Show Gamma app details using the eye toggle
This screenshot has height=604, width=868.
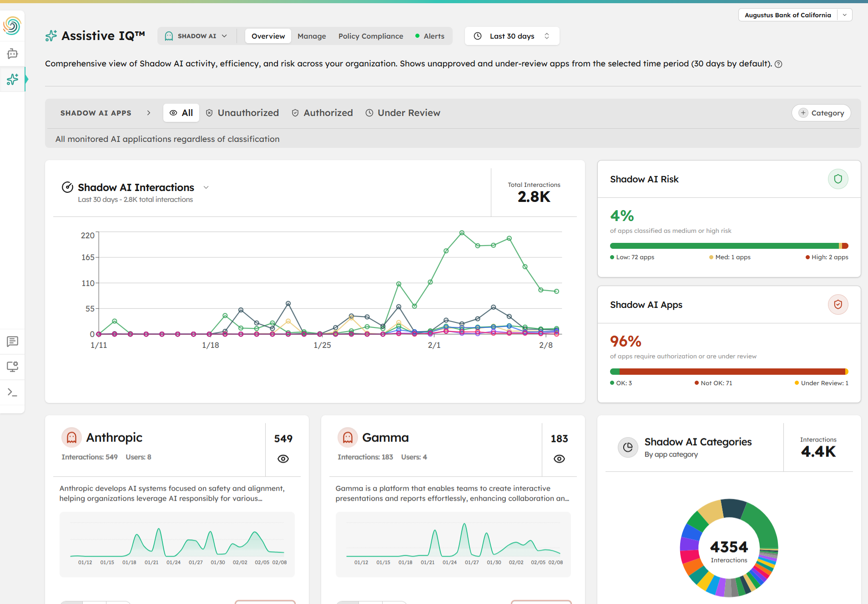coord(559,458)
